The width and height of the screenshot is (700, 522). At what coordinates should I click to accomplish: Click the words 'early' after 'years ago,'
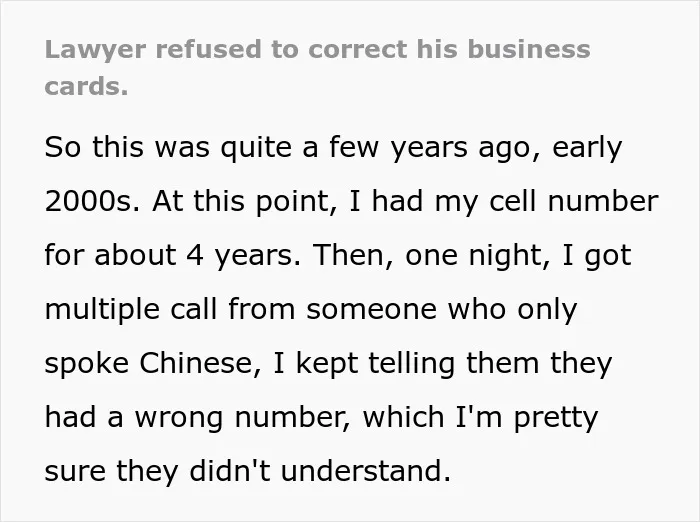(x=587, y=149)
